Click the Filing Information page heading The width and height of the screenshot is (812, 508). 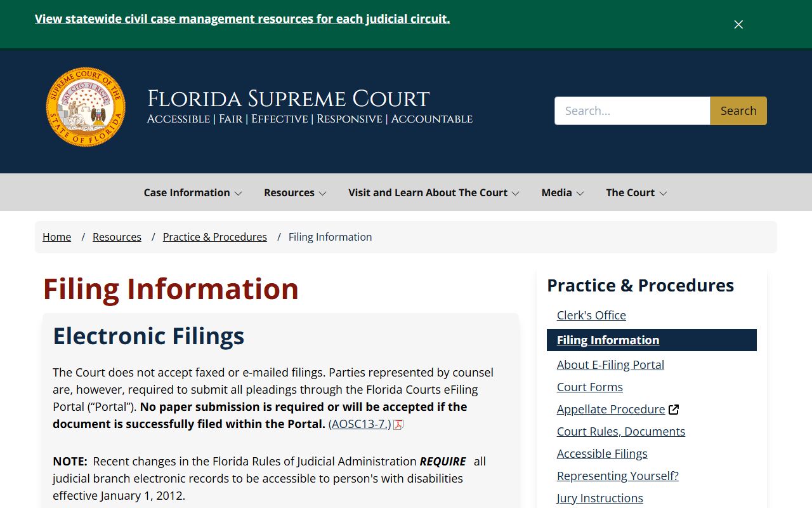171,288
